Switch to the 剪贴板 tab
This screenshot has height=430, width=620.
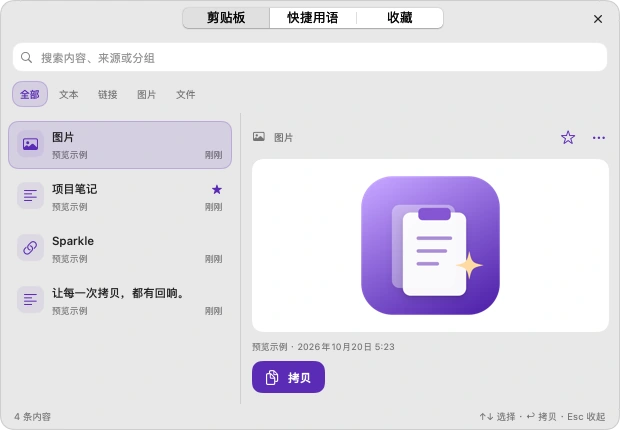pyautogui.click(x=226, y=18)
